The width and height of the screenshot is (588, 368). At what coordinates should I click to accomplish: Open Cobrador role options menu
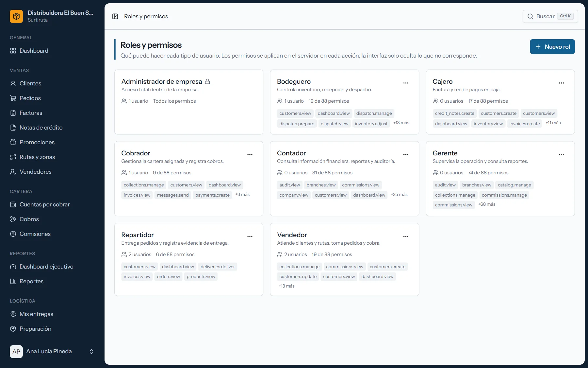point(250,155)
